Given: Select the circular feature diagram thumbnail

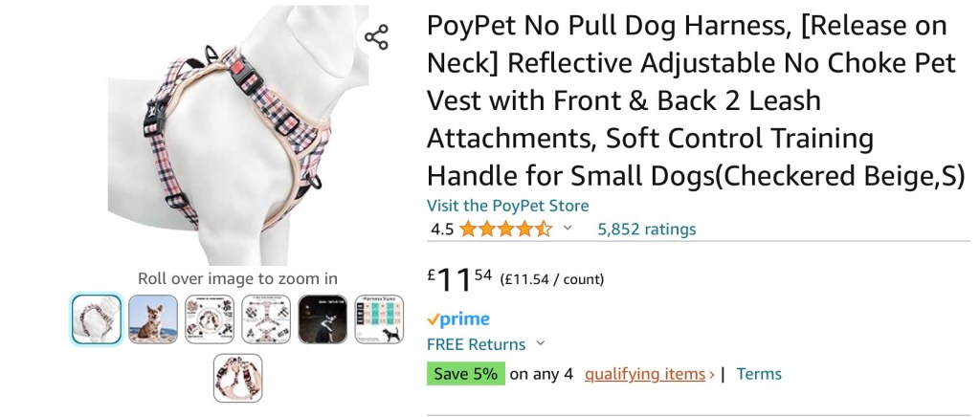Looking at the screenshot, I should (210, 318).
